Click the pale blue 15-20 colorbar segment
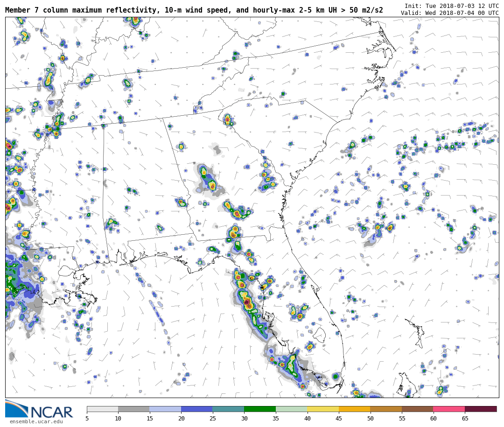 (165, 409)
